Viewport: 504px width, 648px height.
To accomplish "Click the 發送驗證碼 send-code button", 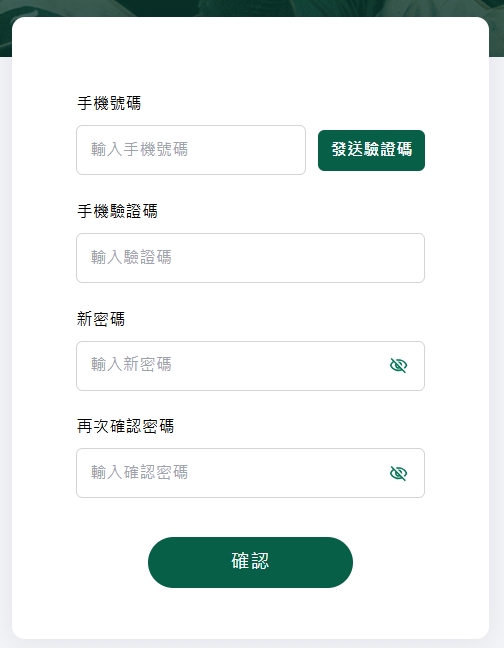I will point(371,150).
